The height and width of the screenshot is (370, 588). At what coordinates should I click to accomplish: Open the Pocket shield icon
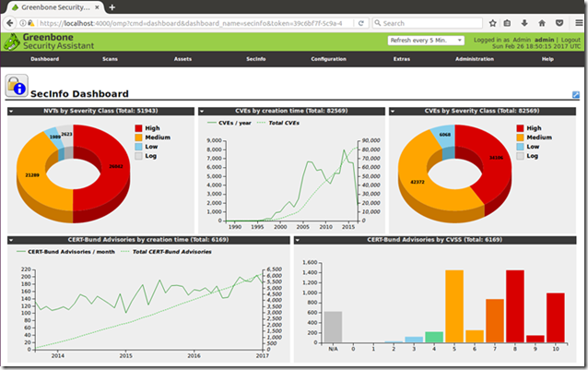point(559,23)
